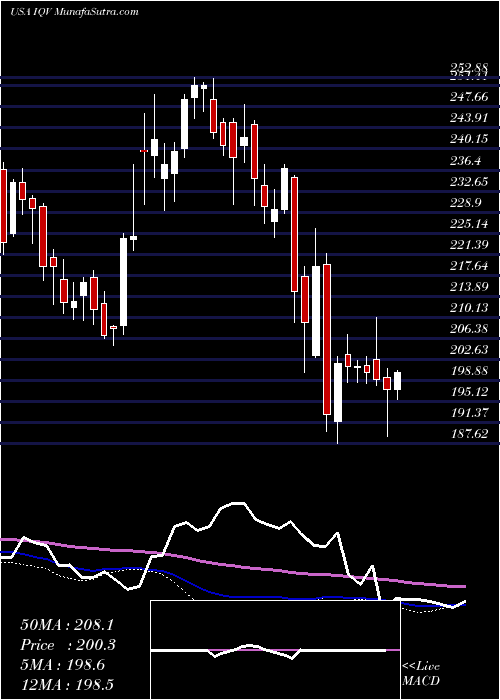Click the 5MA : 198.6 readout
Screen dimensions: 500x700
pos(62,665)
